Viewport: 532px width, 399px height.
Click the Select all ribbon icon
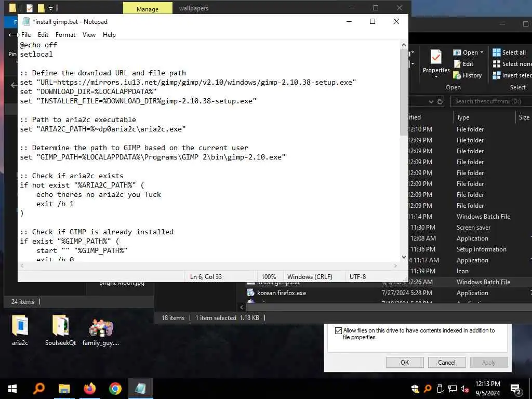coord(496,52)
